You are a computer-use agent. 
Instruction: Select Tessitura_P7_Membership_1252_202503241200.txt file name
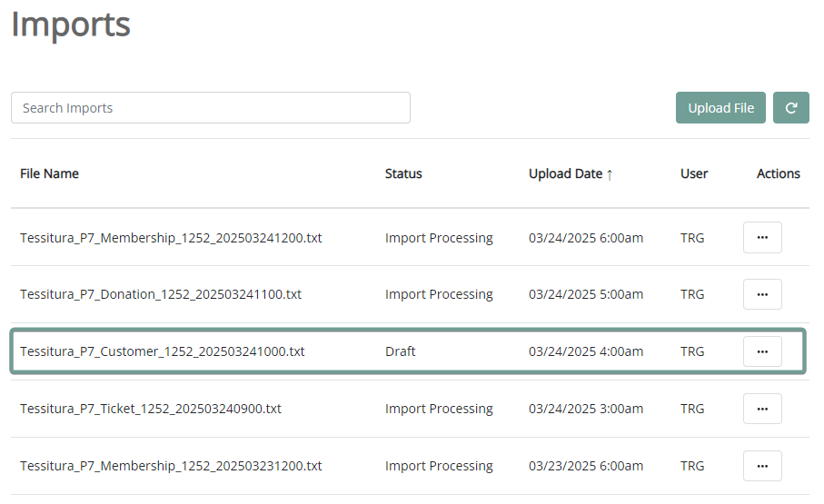click(x=171, y=238)
